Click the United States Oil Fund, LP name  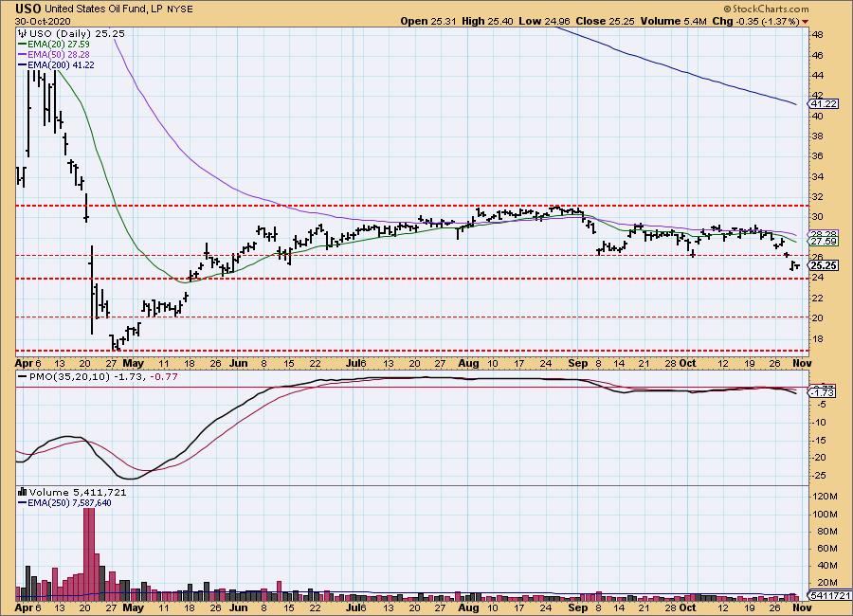point(103,9)
